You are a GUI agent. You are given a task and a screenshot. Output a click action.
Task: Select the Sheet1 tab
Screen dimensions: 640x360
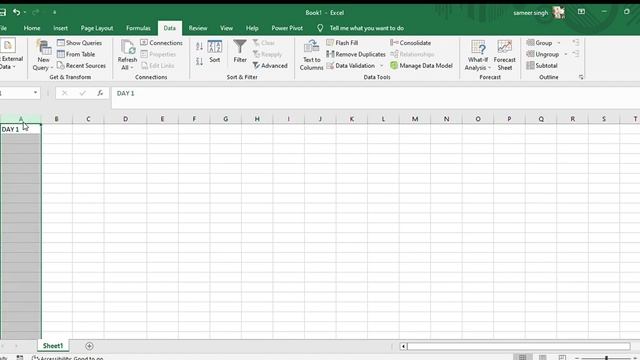click(53, 346)
